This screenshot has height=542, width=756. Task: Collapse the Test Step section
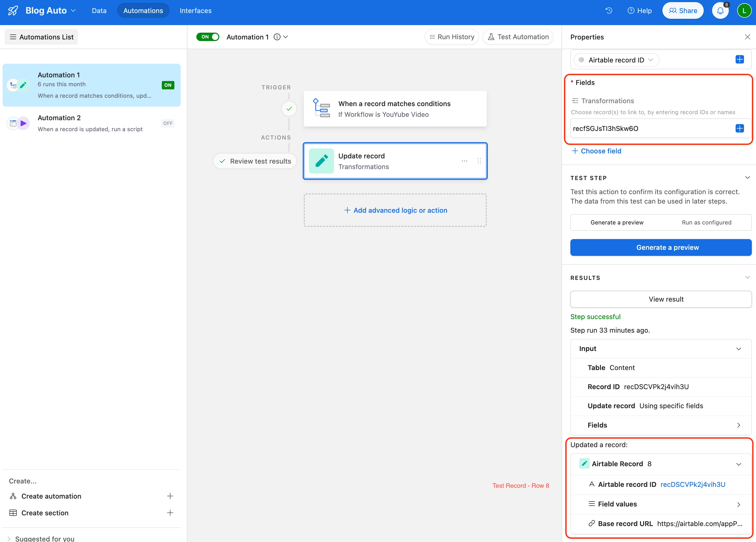747,178
